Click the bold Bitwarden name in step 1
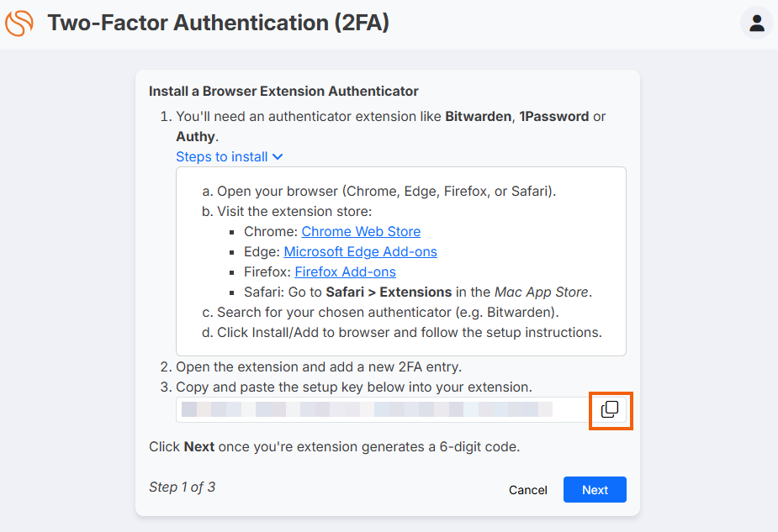The image size is (778, 532). point(479,117)
